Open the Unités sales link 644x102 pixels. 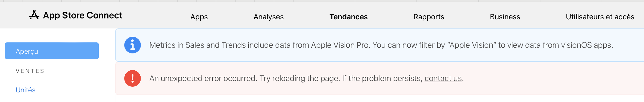coord(25,90)
